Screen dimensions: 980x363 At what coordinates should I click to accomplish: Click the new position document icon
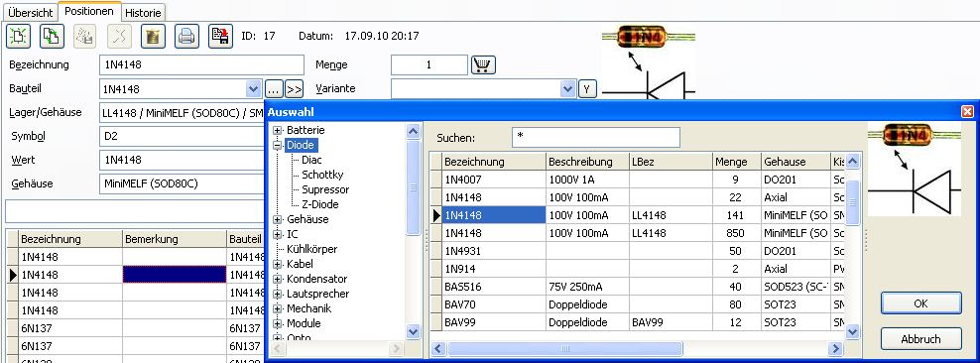click(x=18, y=37)
